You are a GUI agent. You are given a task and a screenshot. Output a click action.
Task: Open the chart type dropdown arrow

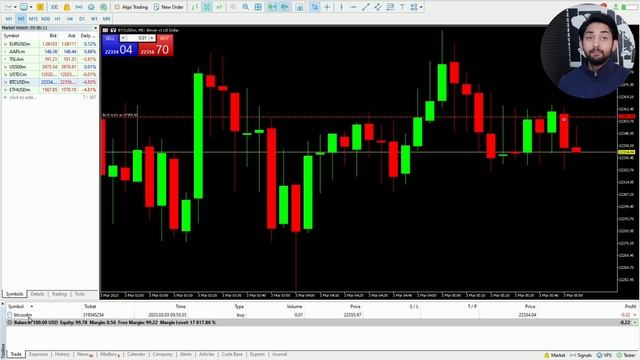tap(15, 7)
